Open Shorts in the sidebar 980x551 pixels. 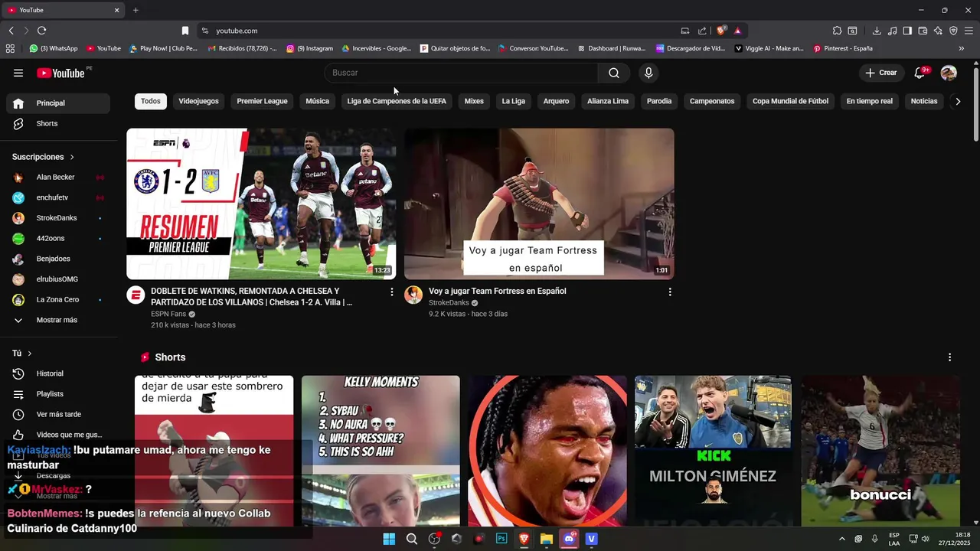[x=58, y=123]
